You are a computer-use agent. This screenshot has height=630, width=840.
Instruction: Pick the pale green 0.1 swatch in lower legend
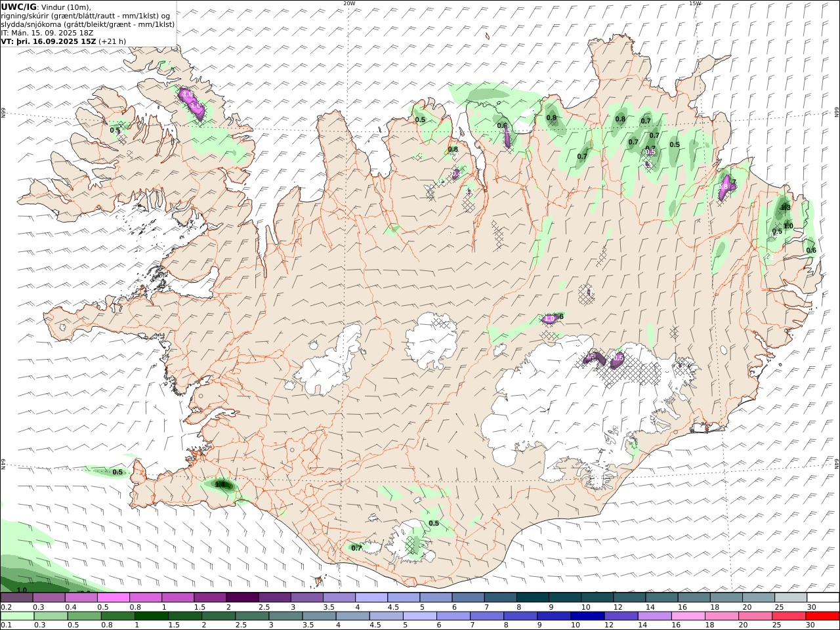pos(17,616)
